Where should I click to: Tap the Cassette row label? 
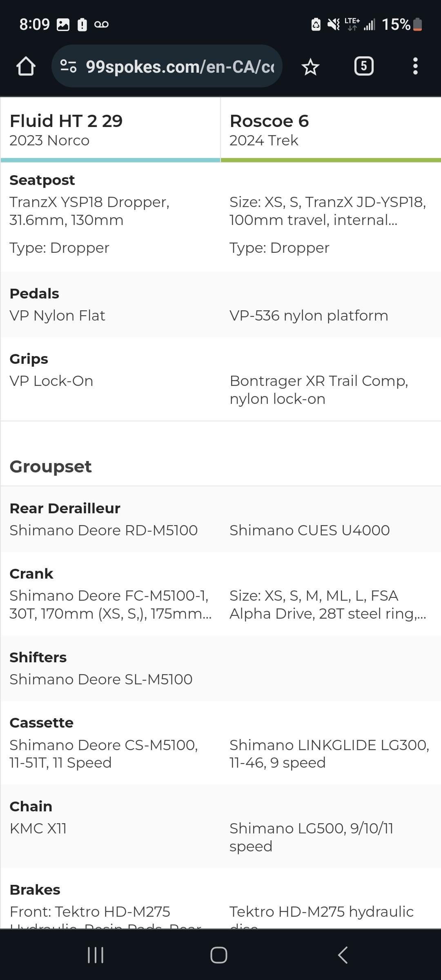[41, 723]
